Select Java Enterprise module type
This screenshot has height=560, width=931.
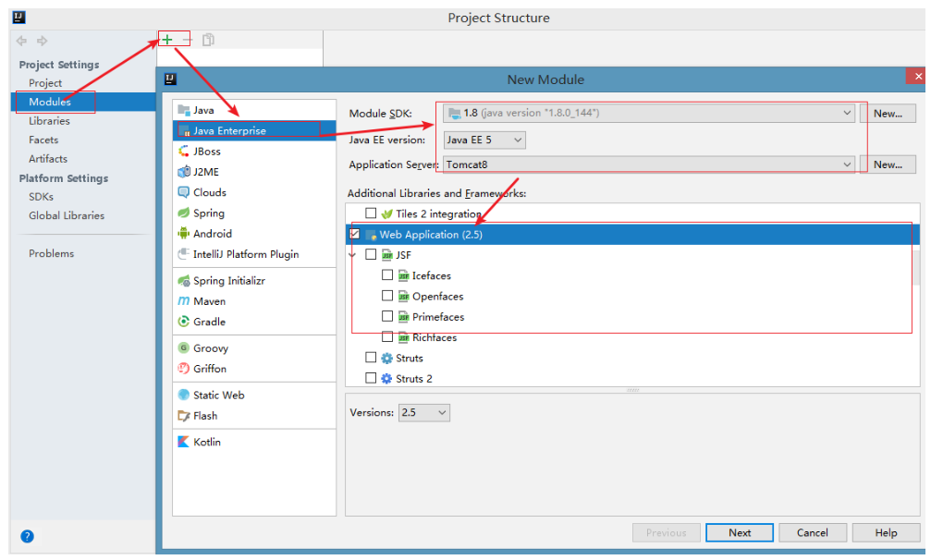point(254,130)
